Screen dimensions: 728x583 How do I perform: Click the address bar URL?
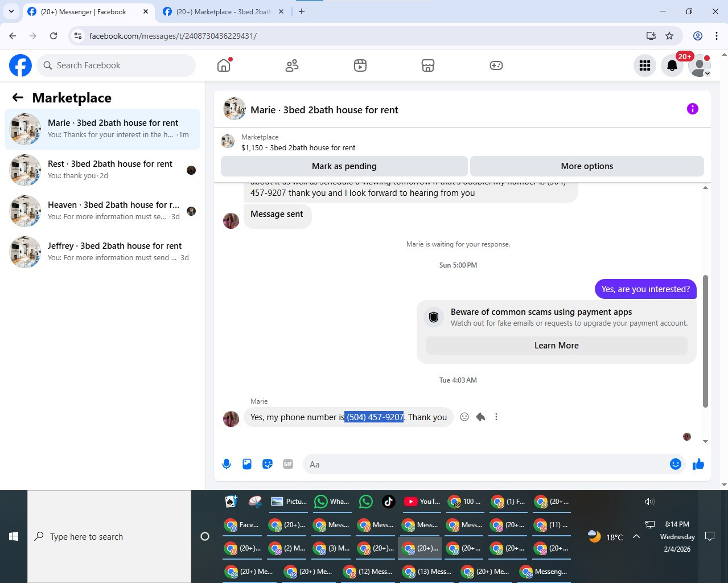coord(173,36)
